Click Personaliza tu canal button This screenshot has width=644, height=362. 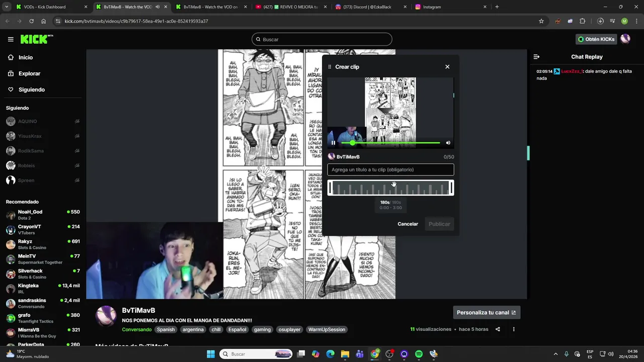(x=487, y=312)
